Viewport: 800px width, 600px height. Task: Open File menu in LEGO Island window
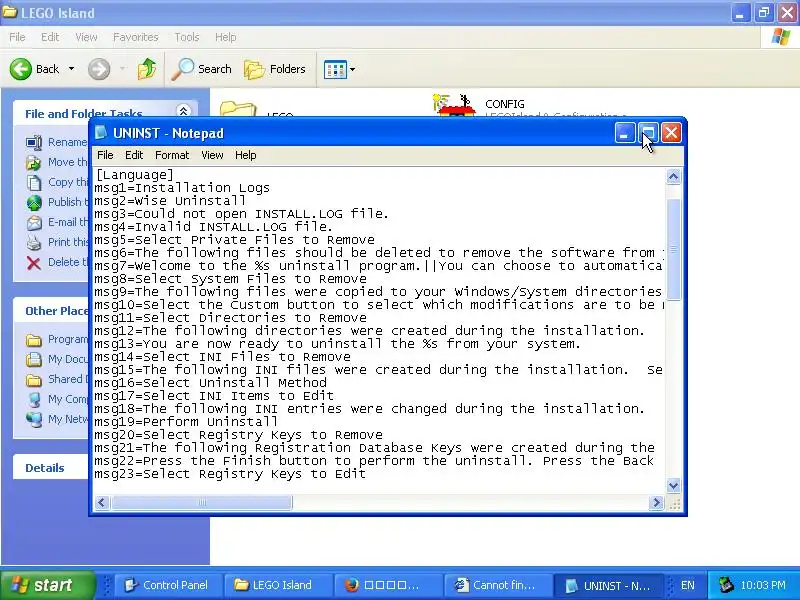coord(17,37)
